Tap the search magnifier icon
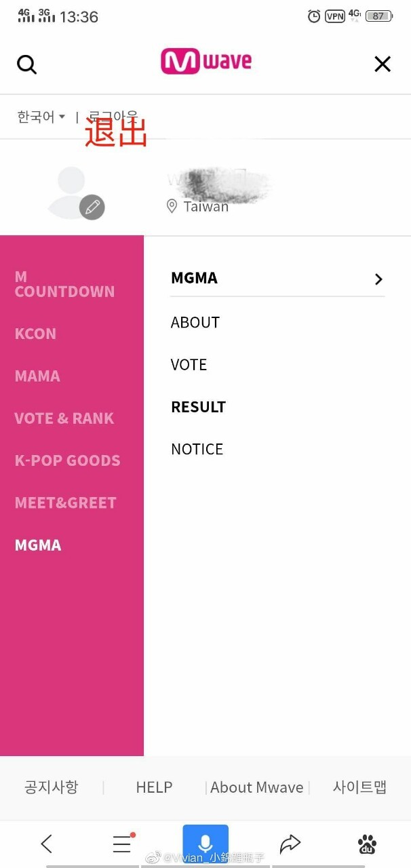This screenshot has width=411, height=868. click(x=26, y=64)
